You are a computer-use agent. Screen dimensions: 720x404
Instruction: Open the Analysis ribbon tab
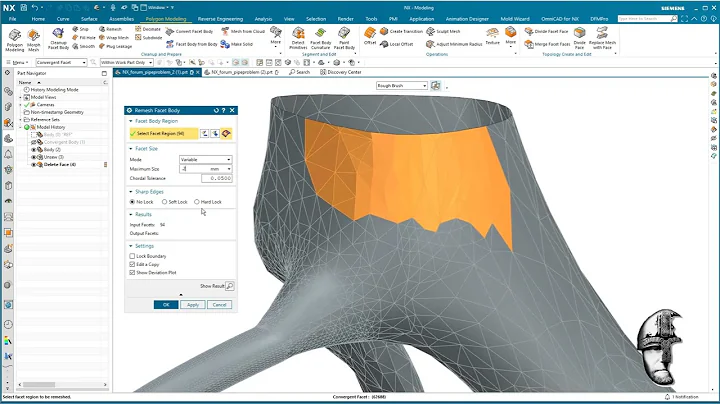tap(263, 19)
